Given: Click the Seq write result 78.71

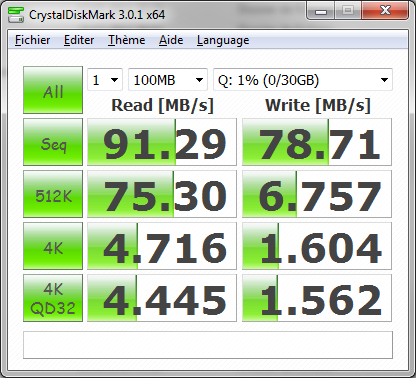Looking at the screenshot, I should pyautogui.click(x=317, y=142).
